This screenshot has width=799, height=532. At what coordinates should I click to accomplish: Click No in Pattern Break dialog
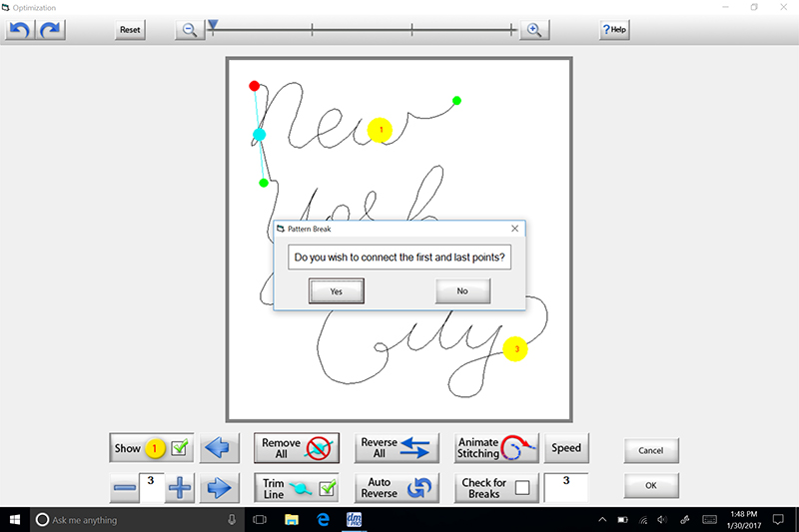[x=462, y=290]
